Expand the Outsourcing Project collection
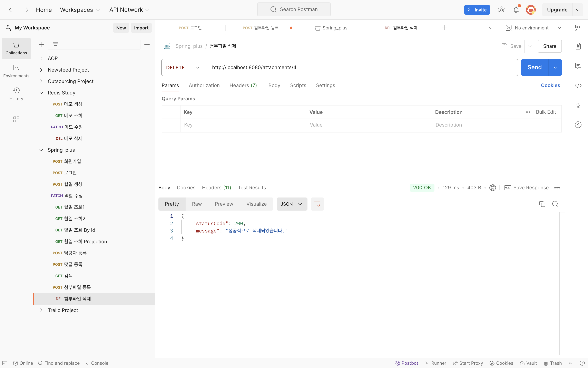The width and height of the screenshot is (588, 368). tap(41, 81)
